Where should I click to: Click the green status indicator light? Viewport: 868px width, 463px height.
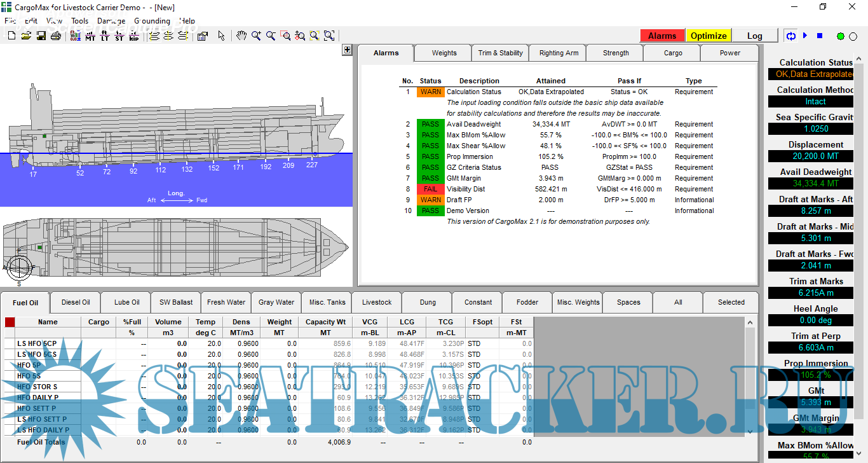coord(841,36)
